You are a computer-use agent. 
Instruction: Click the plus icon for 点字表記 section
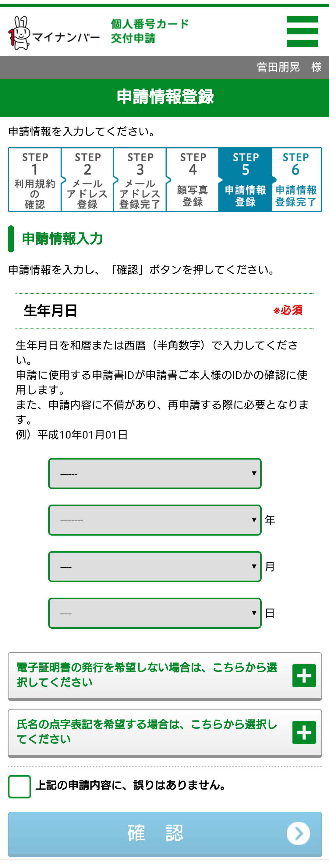[304, 732]
